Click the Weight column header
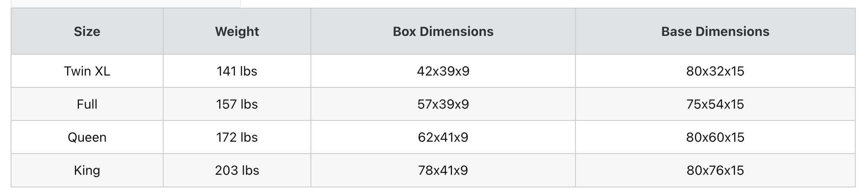 pos(237,31)
